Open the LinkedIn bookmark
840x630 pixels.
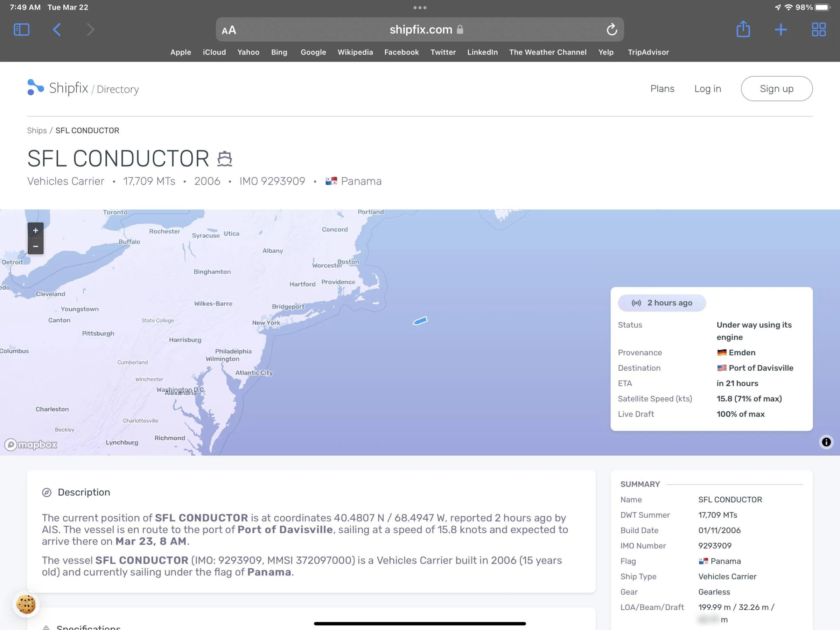click(482, 52)
